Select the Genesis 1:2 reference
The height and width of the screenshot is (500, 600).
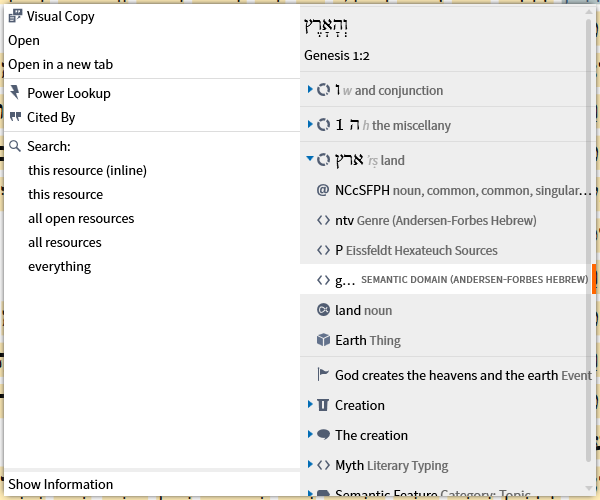(337, 55)
